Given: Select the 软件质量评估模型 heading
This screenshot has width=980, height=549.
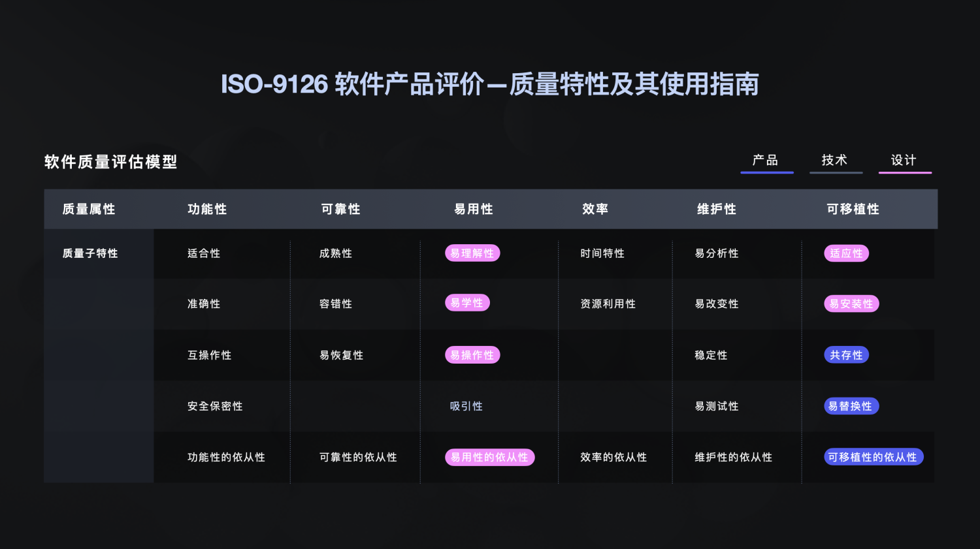Looking at the screenshot, I should (111, 162).
